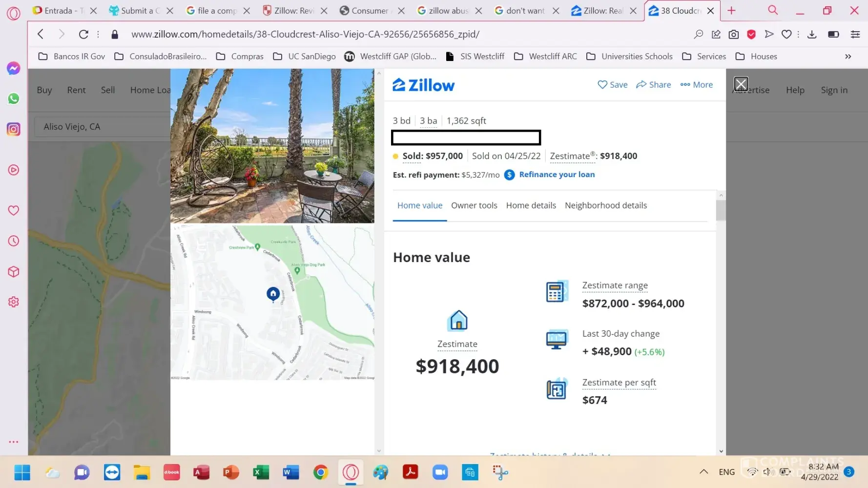Add page to bookmarks with heart icon
This screenshot has height=488, width=868.
tap(786, 34)
